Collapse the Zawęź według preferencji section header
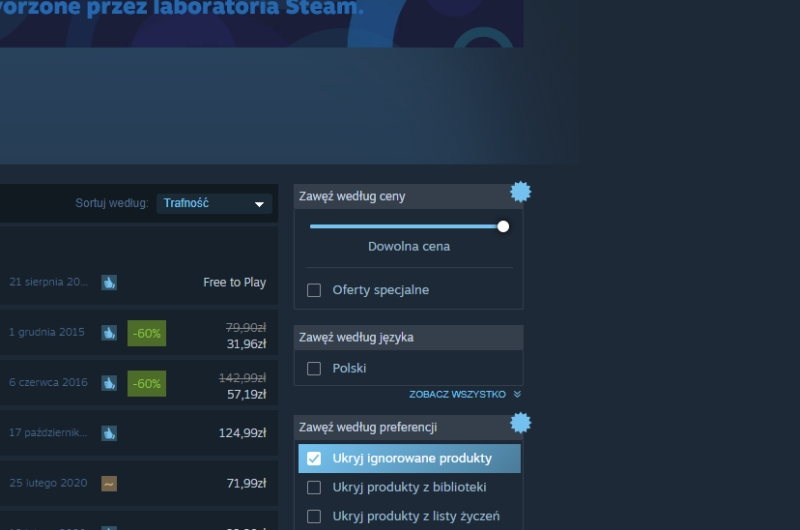The width and height of the screenshot is (800, 530). pos(408,427)
